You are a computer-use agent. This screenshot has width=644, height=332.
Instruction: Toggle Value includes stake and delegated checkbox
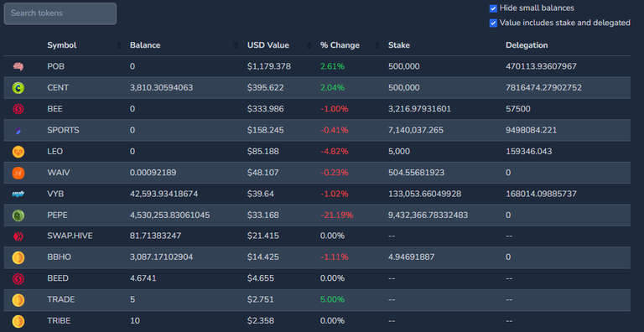point(493,23)
